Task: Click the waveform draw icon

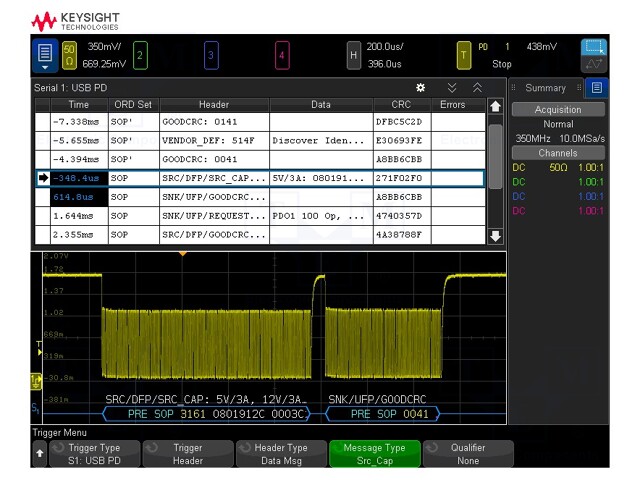Action: coord(594,64)
